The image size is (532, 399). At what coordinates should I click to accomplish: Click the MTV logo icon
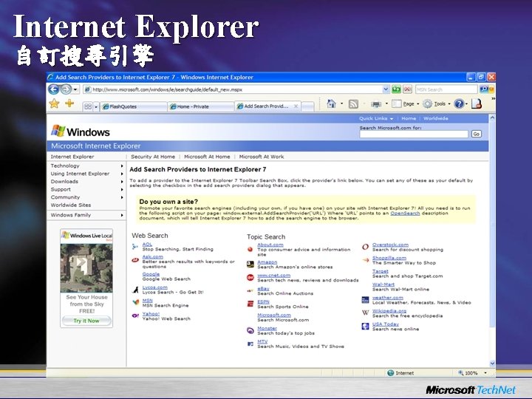250,344
